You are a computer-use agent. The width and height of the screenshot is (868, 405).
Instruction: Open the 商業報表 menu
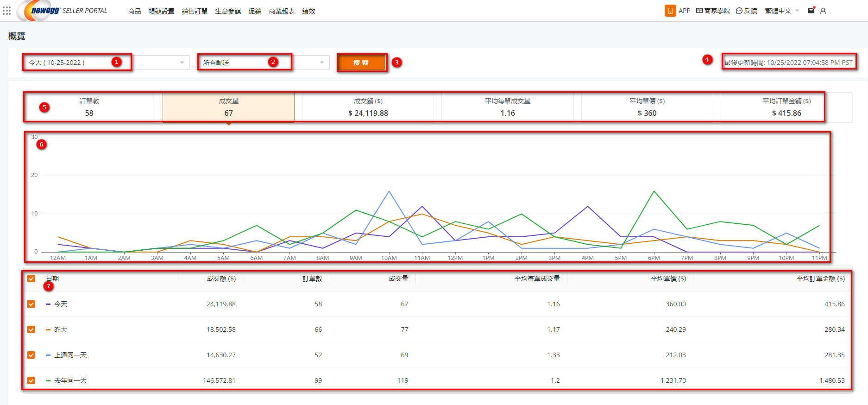pyautogui.click(x=282, y=11)
